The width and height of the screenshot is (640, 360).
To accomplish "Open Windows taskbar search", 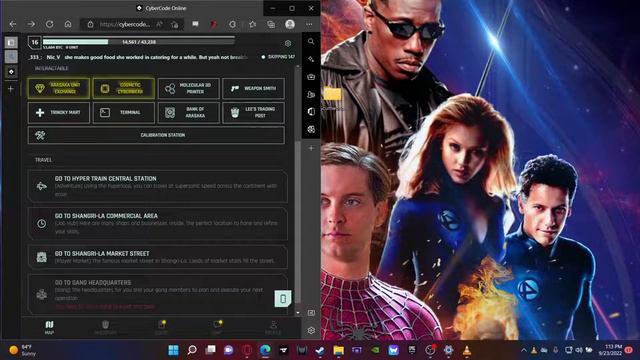I will click(x=192, y=350).
